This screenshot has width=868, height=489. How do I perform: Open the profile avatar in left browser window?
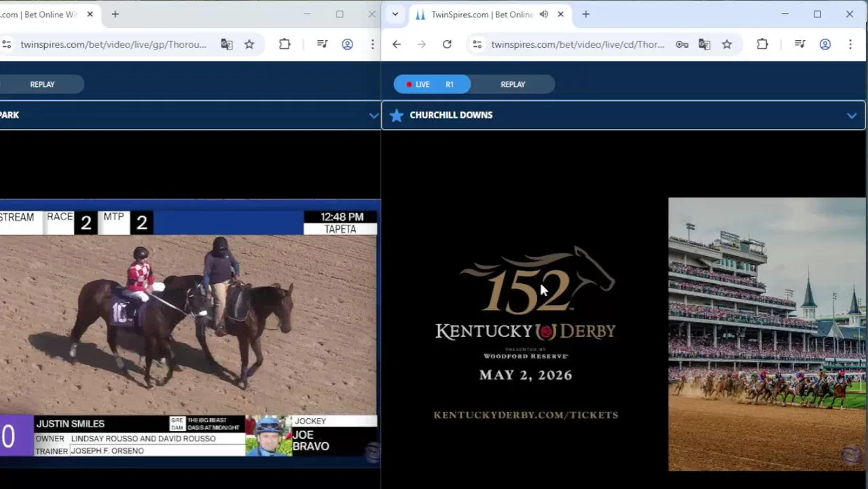347,44
